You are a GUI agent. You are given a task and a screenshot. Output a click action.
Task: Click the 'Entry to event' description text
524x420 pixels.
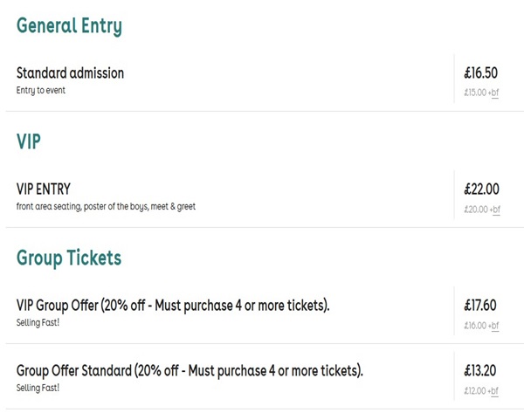(x=41, y=90)
